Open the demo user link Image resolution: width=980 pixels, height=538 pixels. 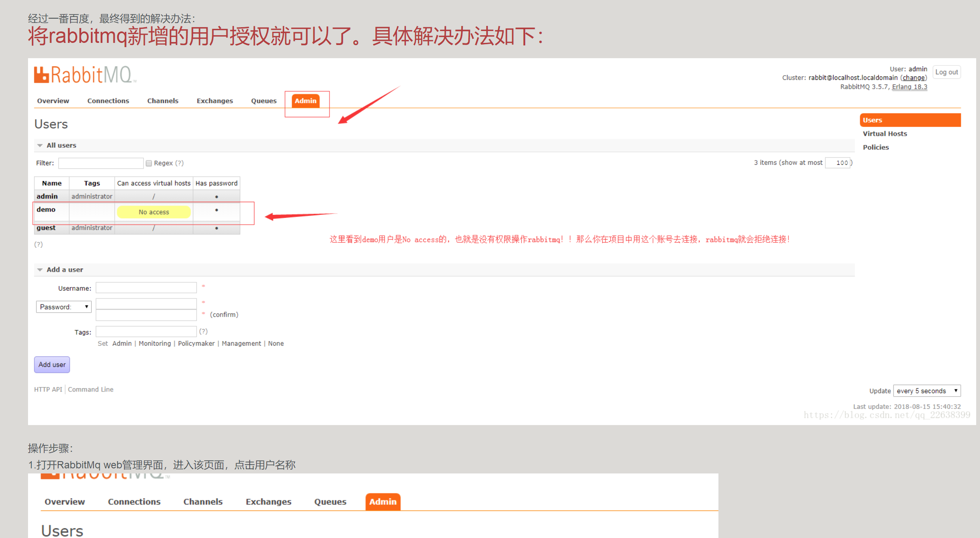tap(46, 209)
